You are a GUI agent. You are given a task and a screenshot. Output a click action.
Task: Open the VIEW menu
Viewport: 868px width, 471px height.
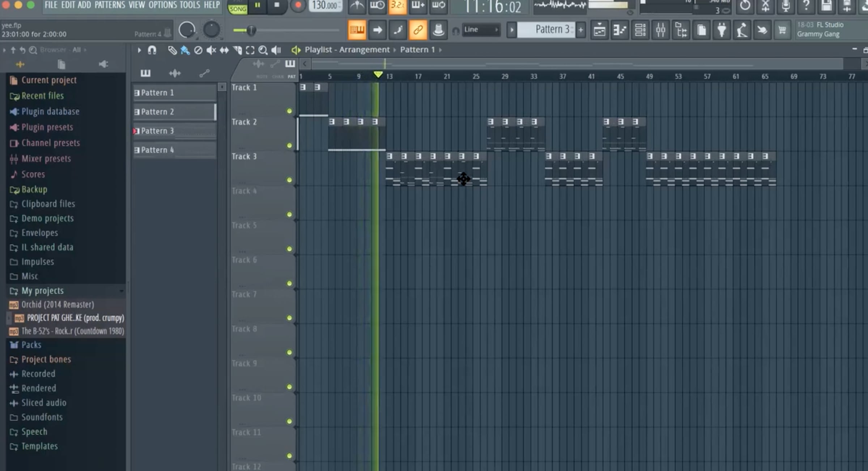coord(137,5)
